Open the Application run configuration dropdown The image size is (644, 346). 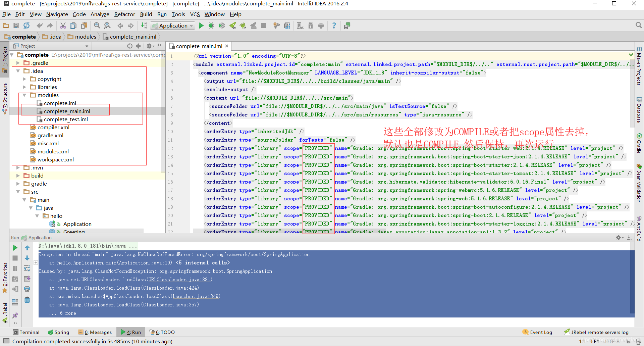(x=191, y=26)
